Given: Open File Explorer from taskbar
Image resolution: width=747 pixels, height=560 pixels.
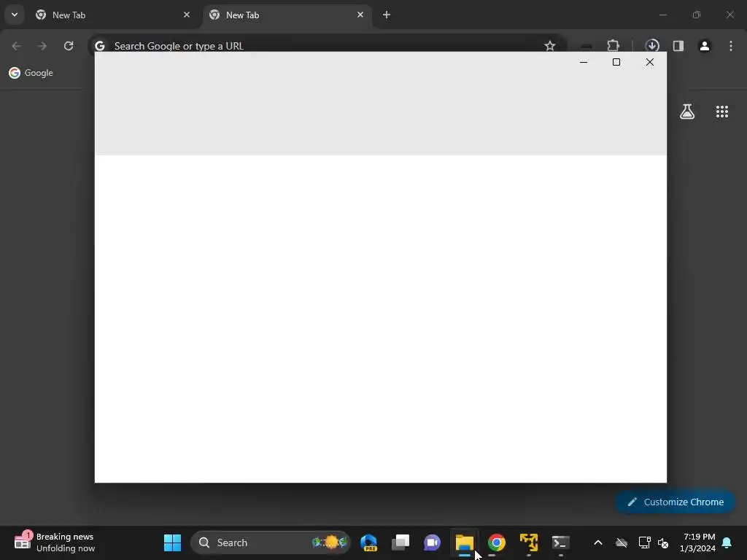Looking at the screenshot, I should (x=465, y=542).
